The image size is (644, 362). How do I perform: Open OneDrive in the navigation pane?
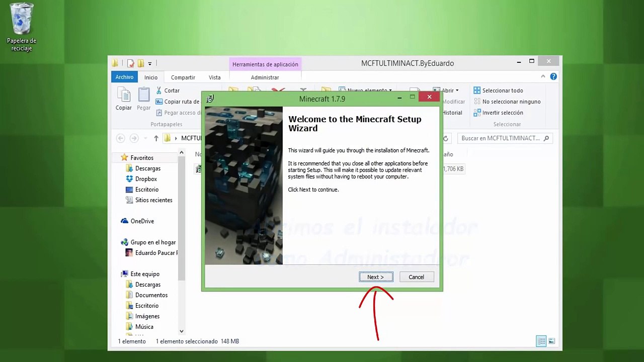point(142,221)
